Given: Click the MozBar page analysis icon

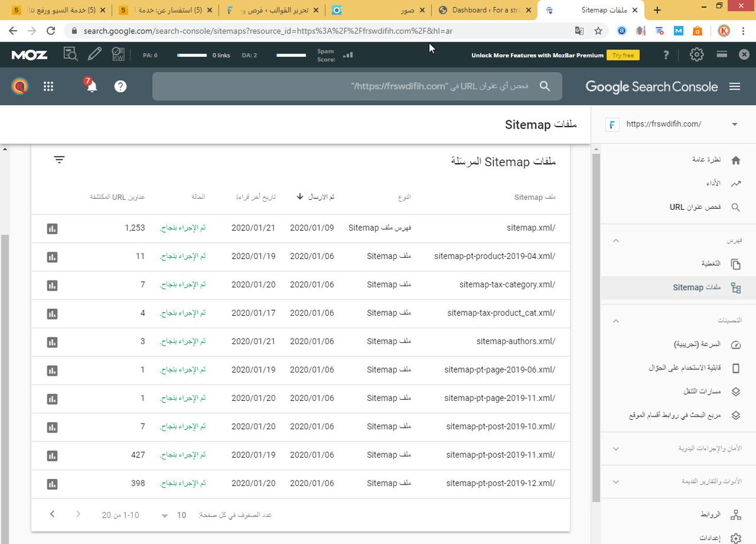Looking at the screenshot, I should click(71, 55).
